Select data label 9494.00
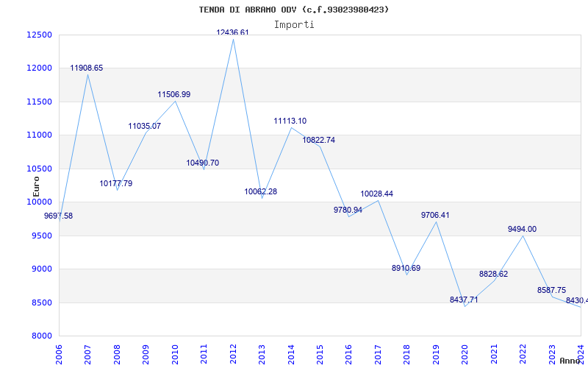Viewport: 588px width, 368px height. (522, 229)
